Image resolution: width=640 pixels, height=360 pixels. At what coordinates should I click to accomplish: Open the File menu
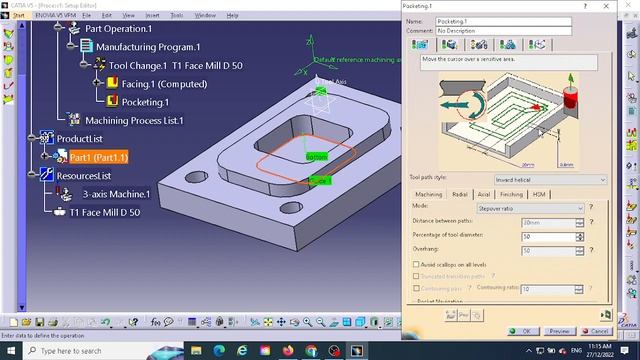coord(87,16)
